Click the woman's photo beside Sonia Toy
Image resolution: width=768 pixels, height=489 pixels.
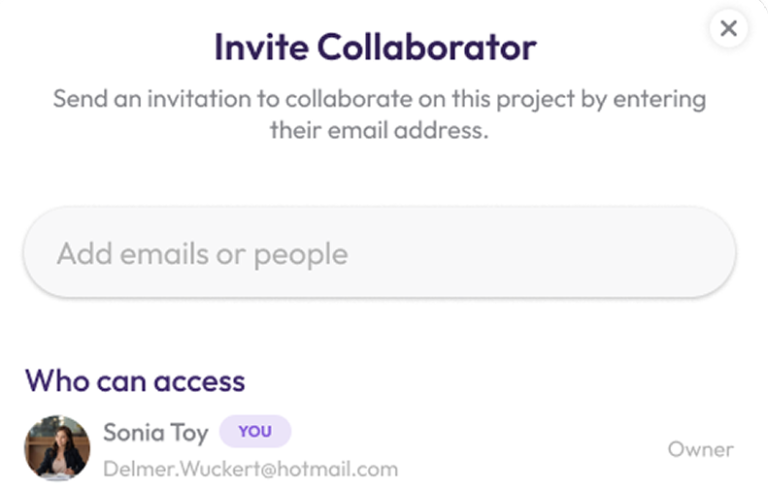click(x=57, y=448)
